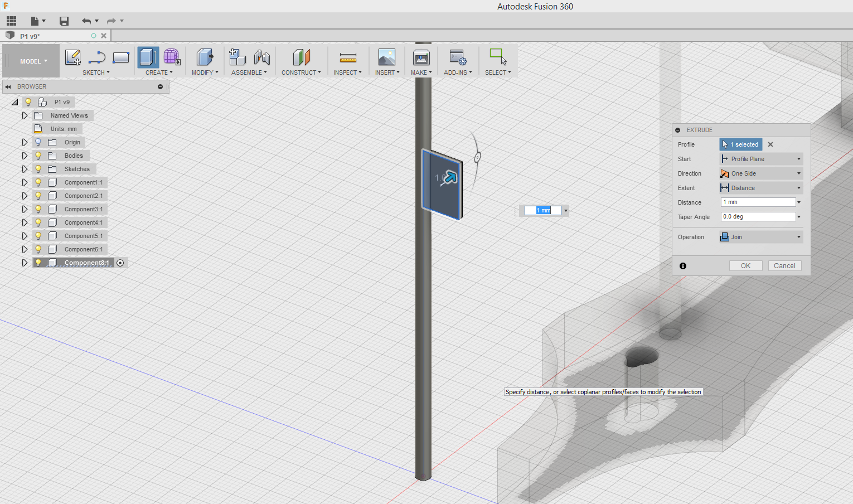853x504 pixels.
Task: Select the Insert image icon
Action: click(x=386, y=57)
